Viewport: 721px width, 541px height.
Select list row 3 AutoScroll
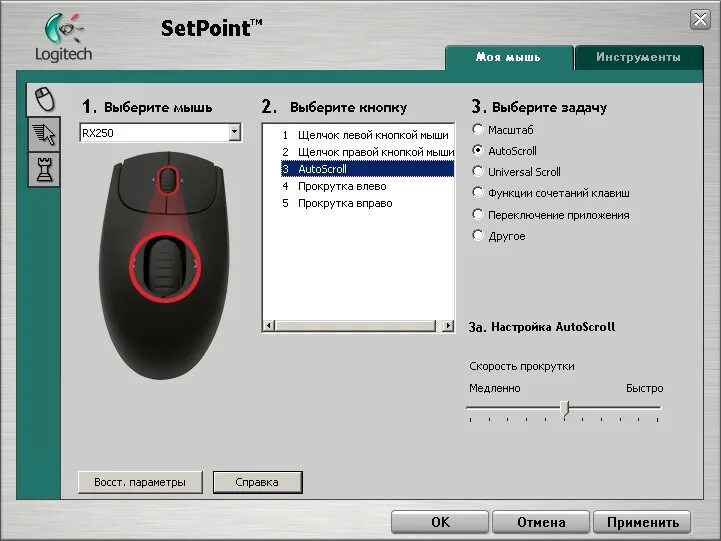pos(367,169)
